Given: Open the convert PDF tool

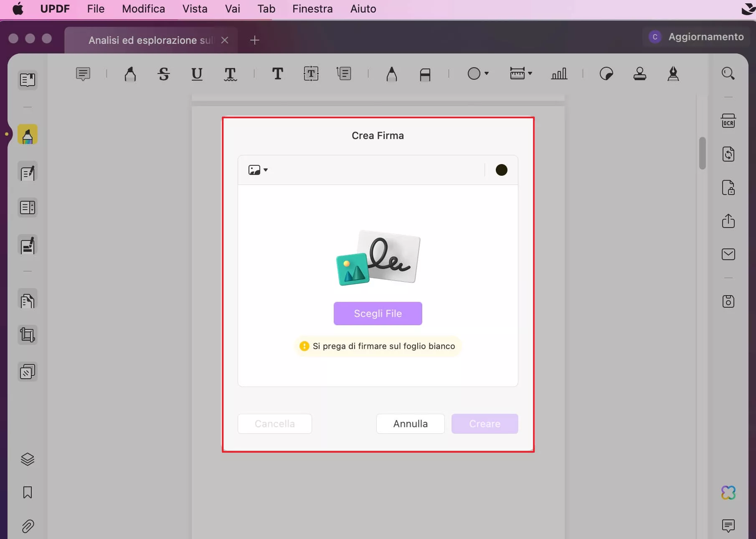Looking at the screenshot, I should pyautogui.click(x=728, y=154).
